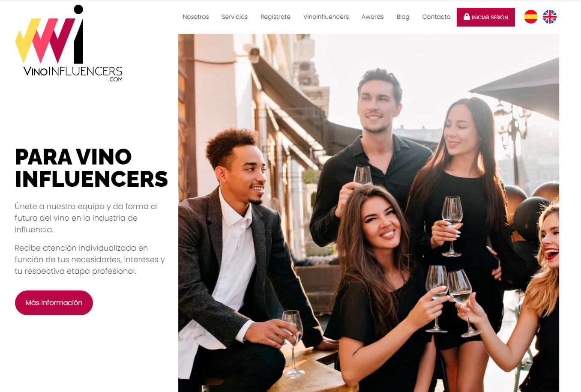Click the '.COM' text under the logo
Image resolution: width=581 pixels, height=392 pixels.
tap(116, 79)
